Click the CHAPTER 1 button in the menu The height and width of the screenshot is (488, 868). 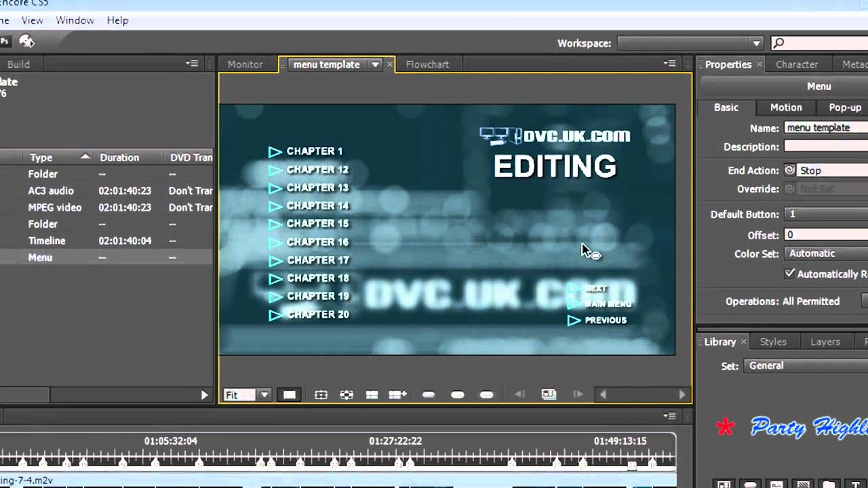click(x=313, y=151)
